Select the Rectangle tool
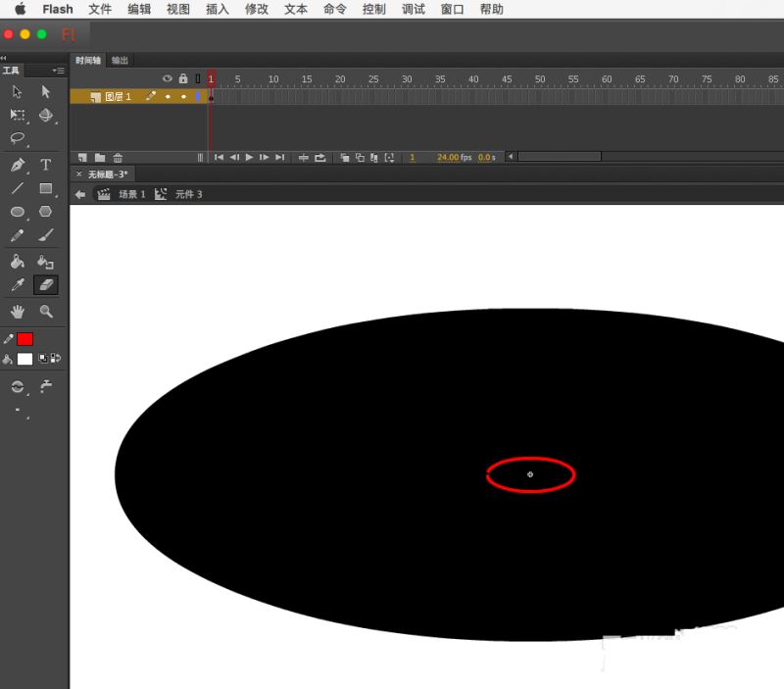This screenshot has height=689, width=784. click(45, 188)
